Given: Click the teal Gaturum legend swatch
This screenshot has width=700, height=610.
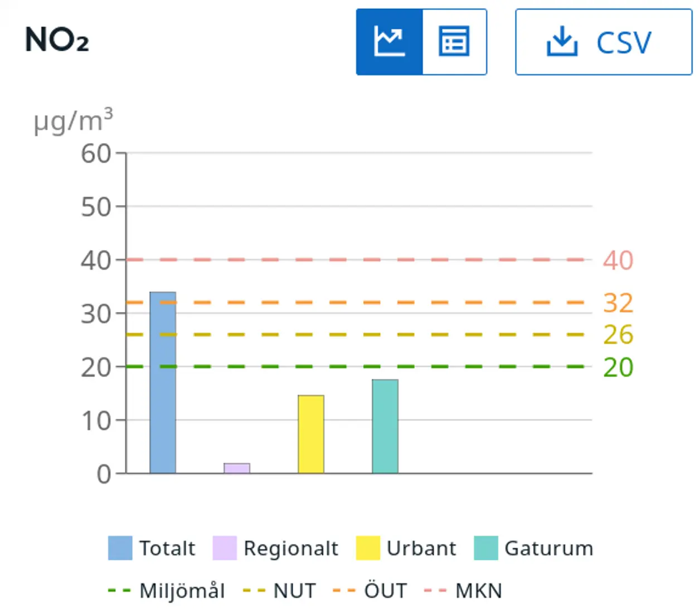Looking at the screenshot, I should point(485,548).
